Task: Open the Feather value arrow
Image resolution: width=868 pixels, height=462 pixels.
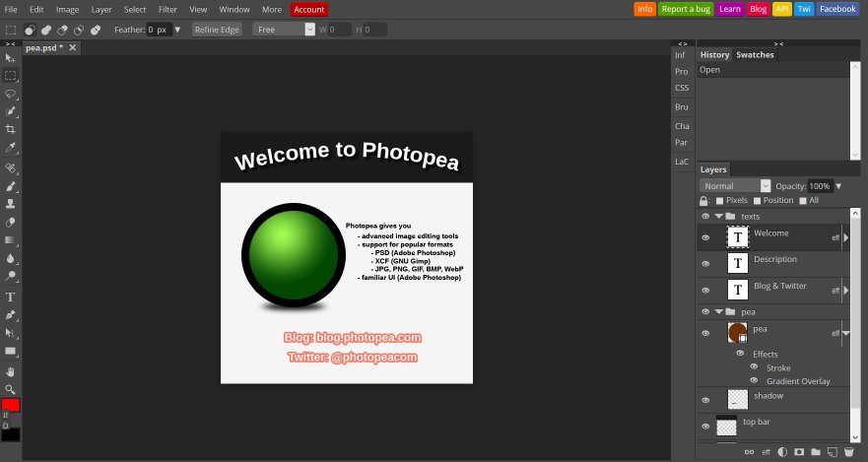Action: click(177, 30)
